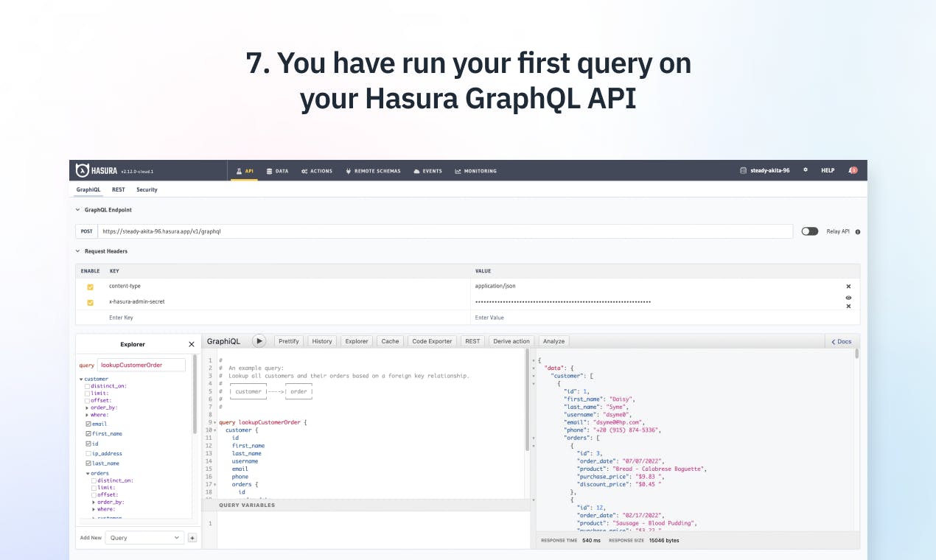Click the Relay API info icon
The image size is (936, 560).
click(x=857, y=231)
